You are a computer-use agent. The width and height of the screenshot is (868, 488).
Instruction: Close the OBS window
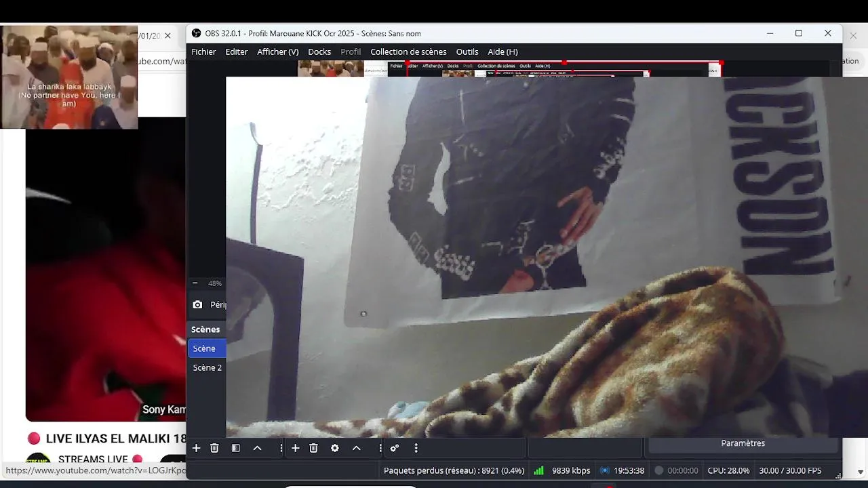coord(828,33)
